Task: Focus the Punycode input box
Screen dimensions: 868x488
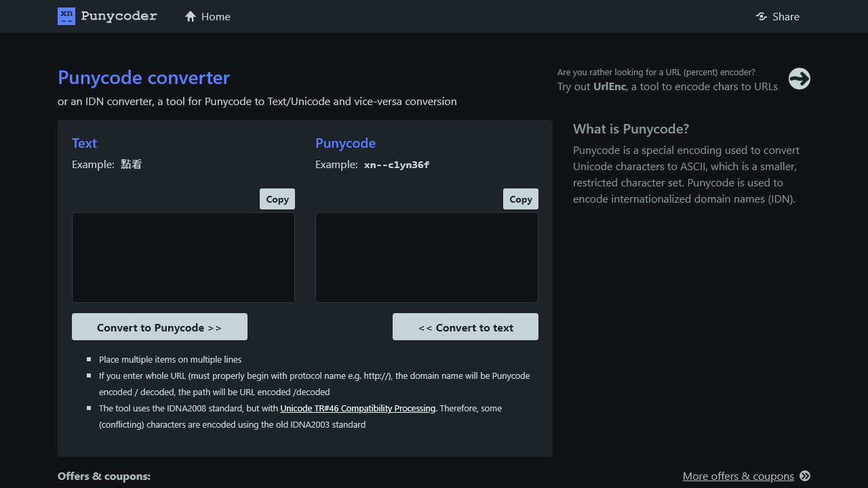Action: pyautogui.click(x=427, y=258)
